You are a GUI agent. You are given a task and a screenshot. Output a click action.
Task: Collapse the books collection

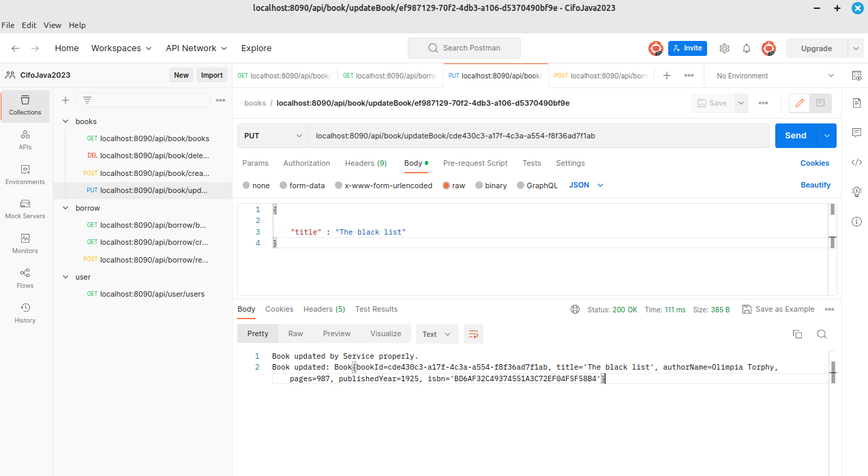(66, 121)
